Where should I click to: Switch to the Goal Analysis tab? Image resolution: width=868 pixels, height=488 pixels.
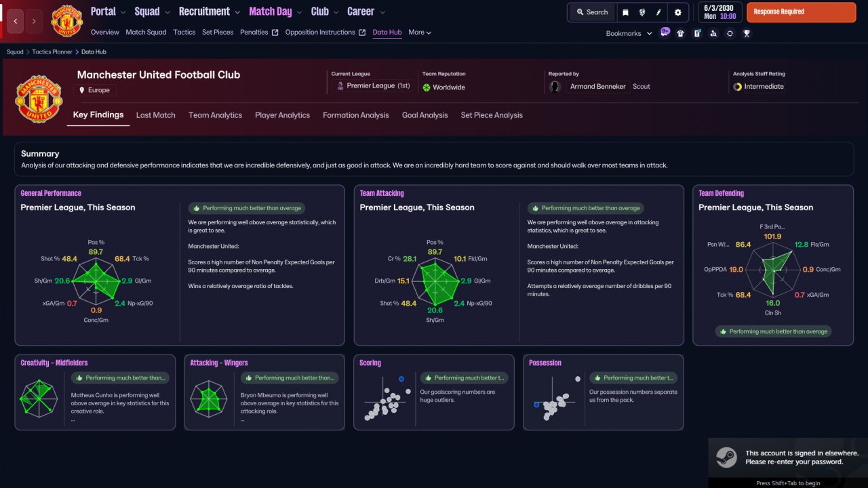[425, 115]
